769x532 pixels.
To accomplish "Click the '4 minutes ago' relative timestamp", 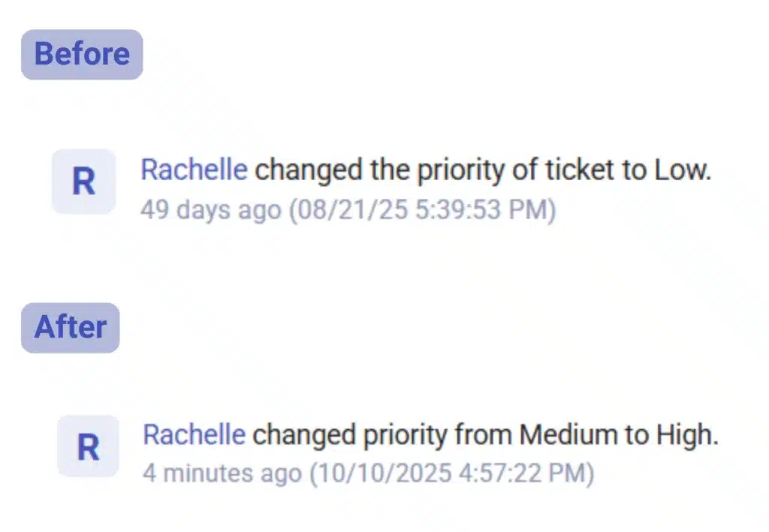I will coord(222,473).
